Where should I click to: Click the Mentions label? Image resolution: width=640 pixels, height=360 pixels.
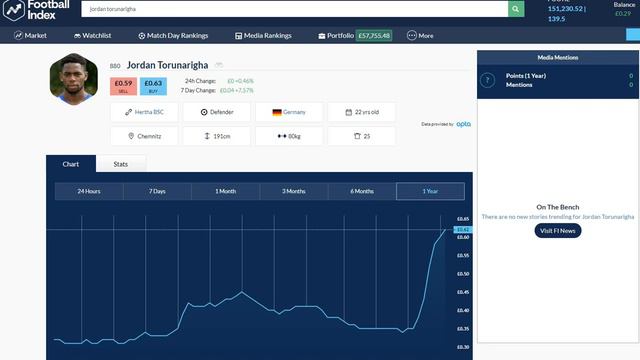(x=519, y=85)
